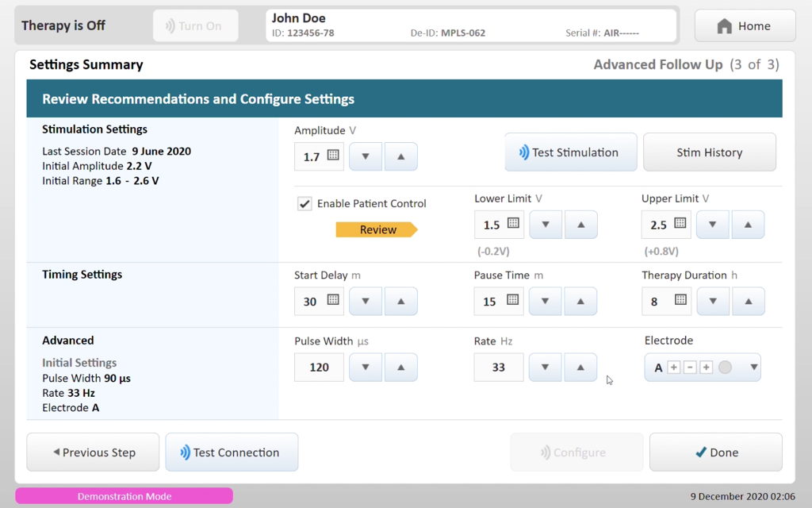The width and height of the screenshot is (812, 508).
Task: Open keypad icon for Upper Limit
Action: [x=680, y=223]
